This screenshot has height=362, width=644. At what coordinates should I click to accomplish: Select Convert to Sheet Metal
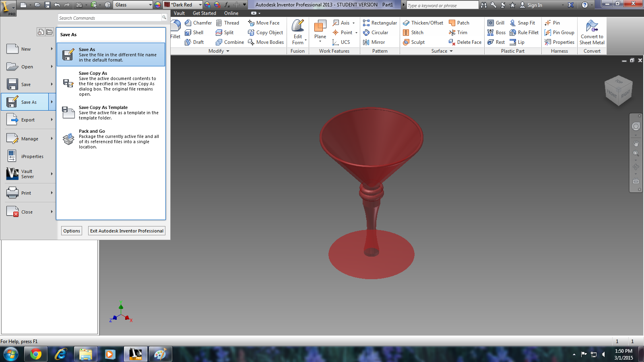(x=592, y=32)
